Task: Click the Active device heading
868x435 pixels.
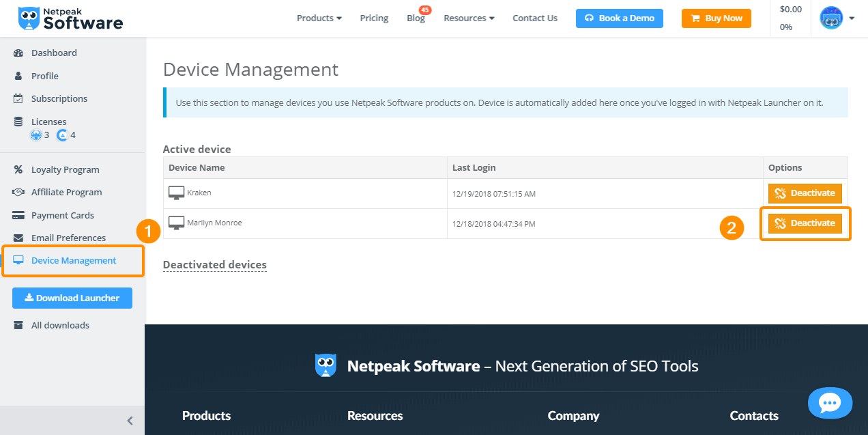Action: click(197, 149)
